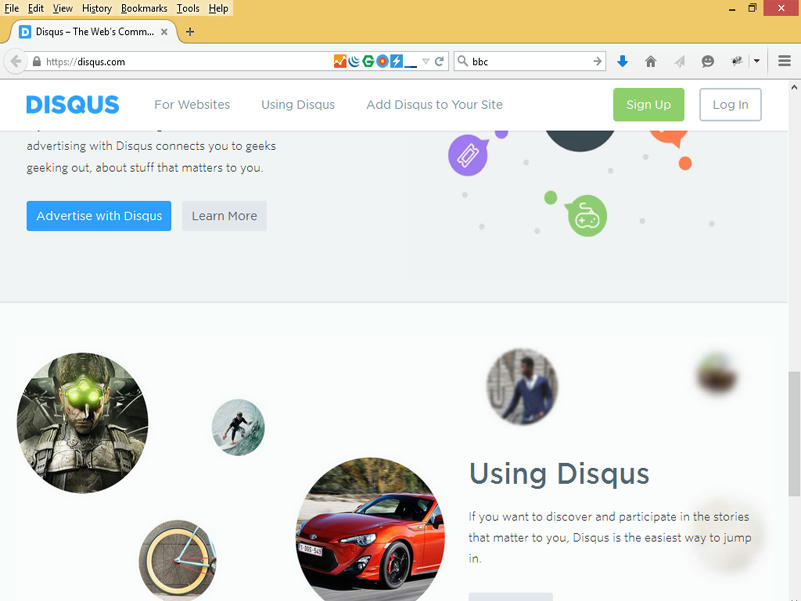Expand the dropdown arrow next to the bug add-on
The image size is (801, 601).
(x=757, y=61)
